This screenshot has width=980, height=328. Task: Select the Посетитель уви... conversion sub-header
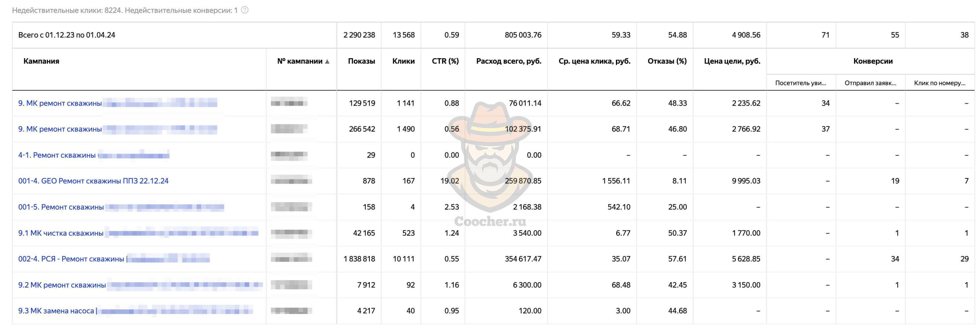[800, 83]
